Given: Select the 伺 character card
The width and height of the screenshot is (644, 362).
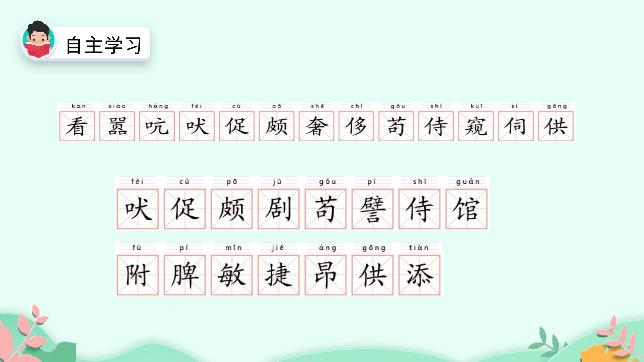Looking at the screenshot, I should point(516,126).
